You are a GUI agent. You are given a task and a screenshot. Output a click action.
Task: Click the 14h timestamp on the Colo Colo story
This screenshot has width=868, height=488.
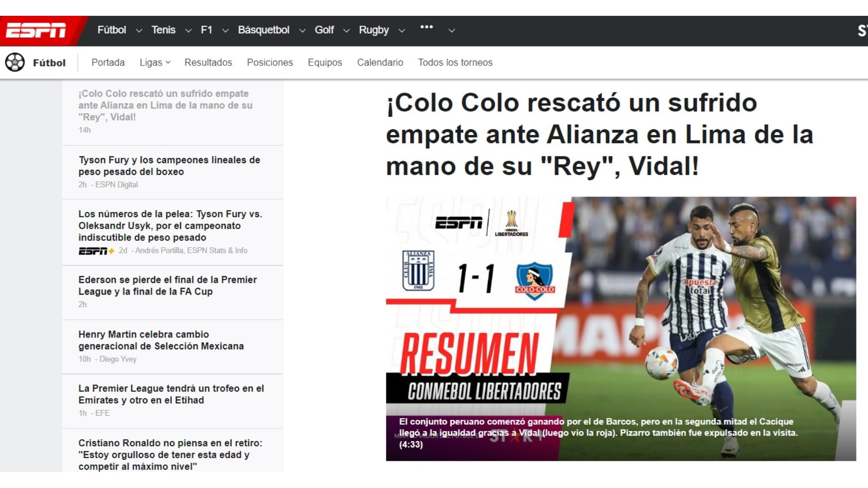(85, 130)
